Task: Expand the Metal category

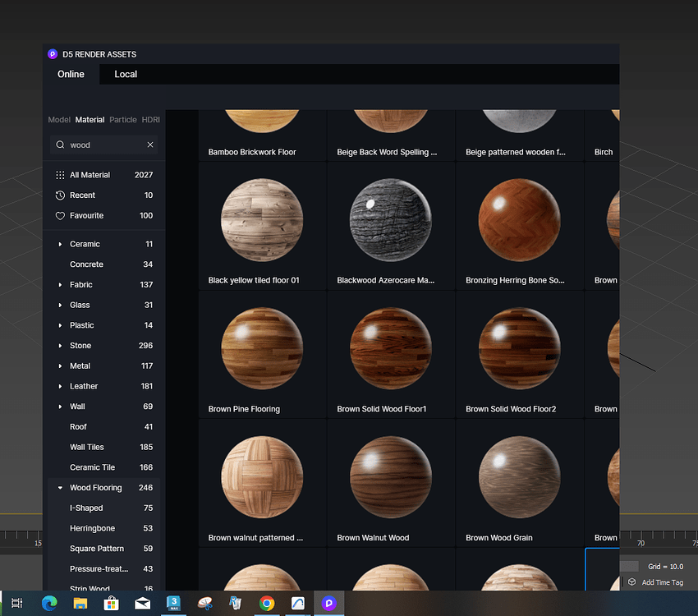Action: [x=60, y=366]
